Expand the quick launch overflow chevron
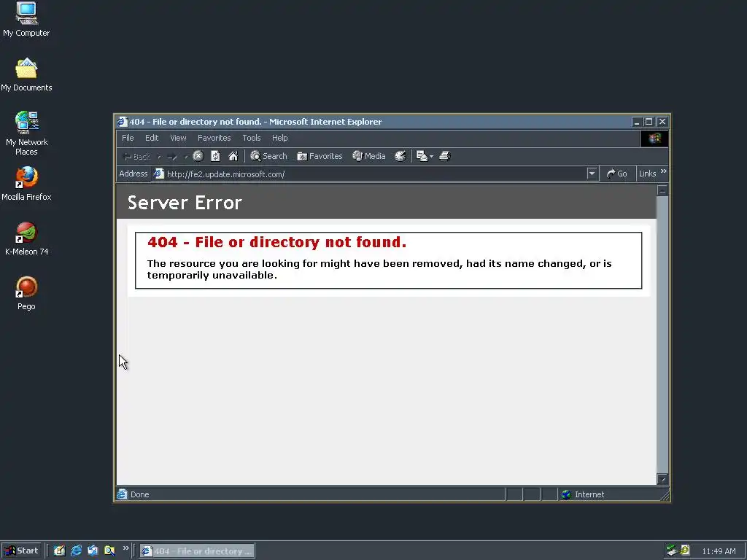Screen dimensions: 747x560 pyautogui.click(x=125, y=548)
